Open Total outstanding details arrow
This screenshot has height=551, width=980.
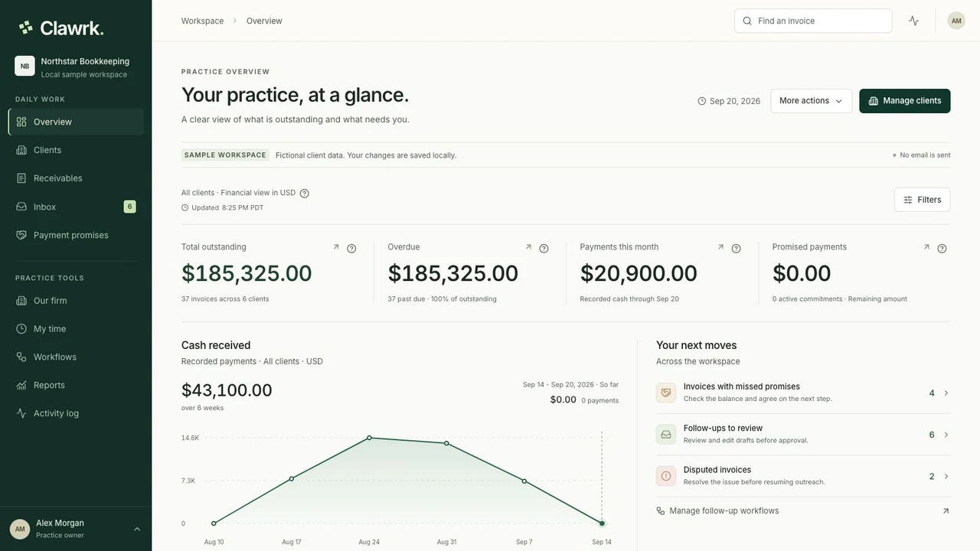[x=336, y=247]
